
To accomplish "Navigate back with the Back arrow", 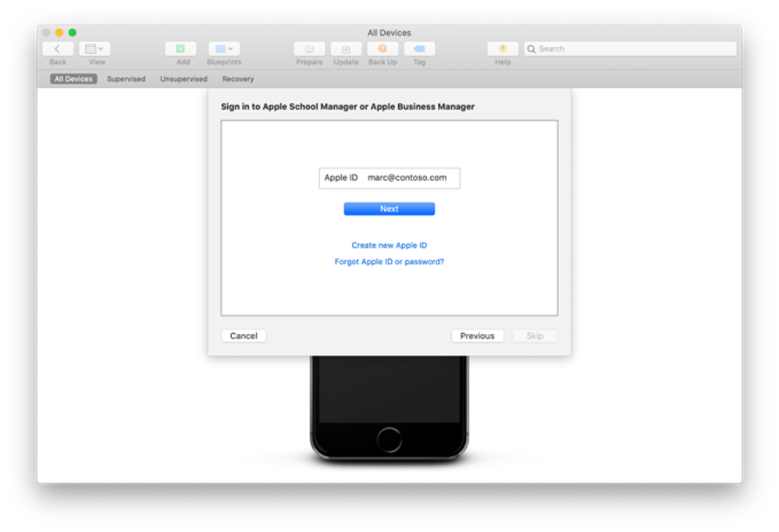I will pos(57,48).
